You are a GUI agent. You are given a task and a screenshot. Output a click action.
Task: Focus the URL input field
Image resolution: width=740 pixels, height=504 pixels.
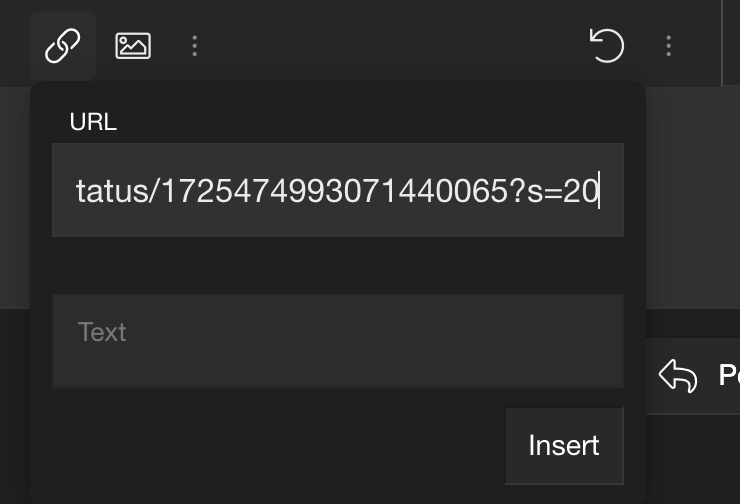[338, 190]
